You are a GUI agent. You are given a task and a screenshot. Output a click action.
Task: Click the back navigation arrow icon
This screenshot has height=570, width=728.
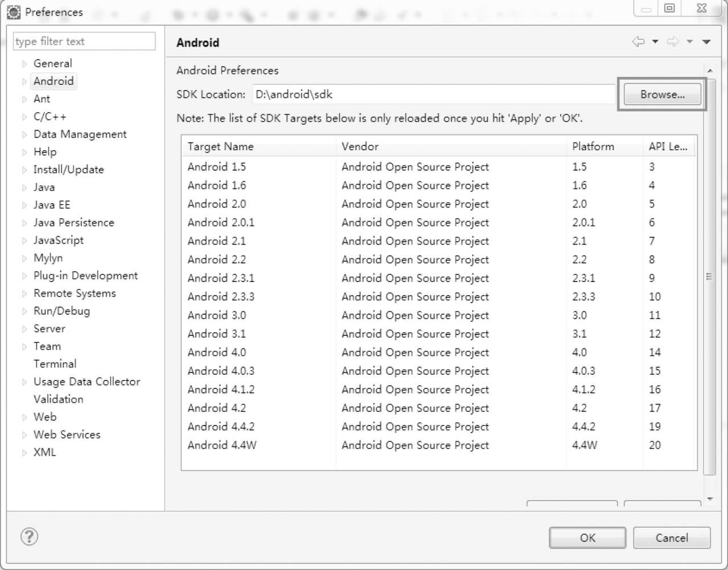(639, 42)
